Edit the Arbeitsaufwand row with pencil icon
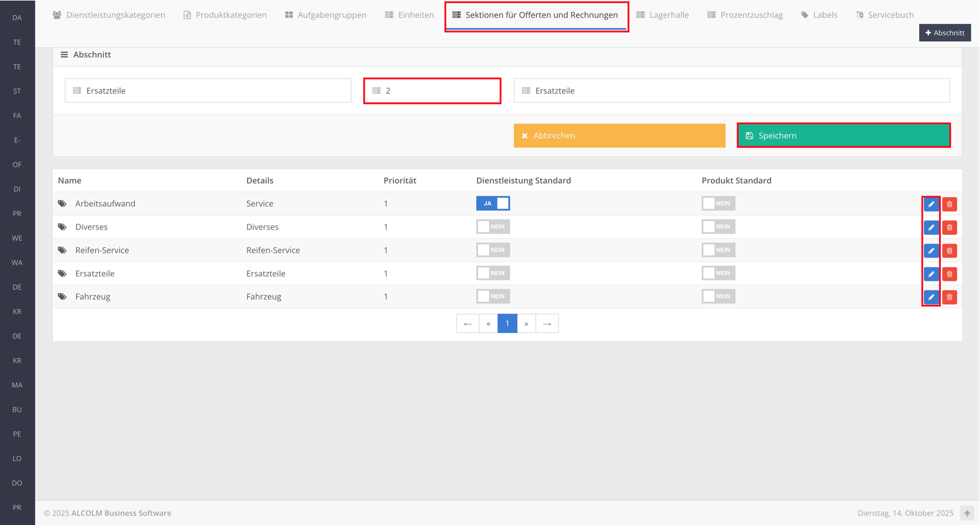Image resolution: width=980 pixels, height=525 pixels. pos(931,204)
